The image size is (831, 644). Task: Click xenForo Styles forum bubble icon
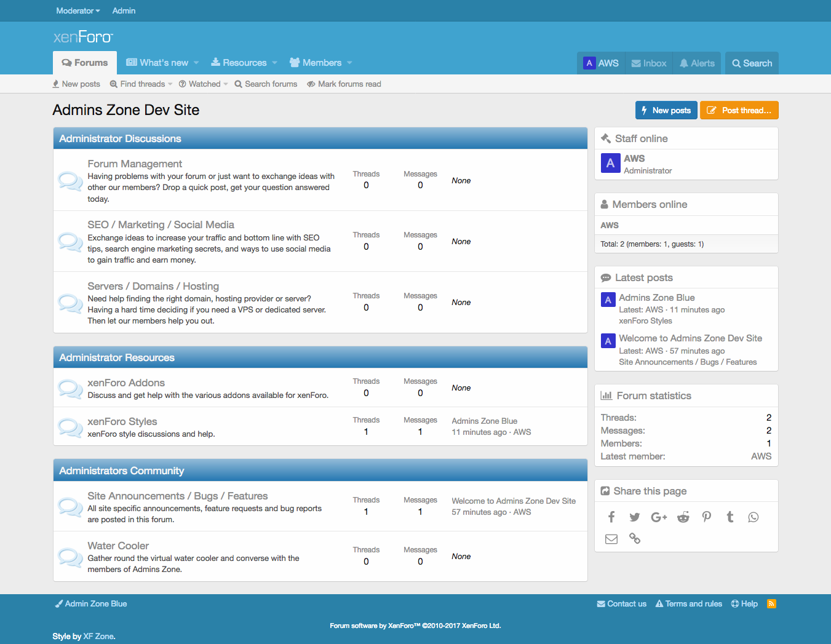(x=70, y=427)
